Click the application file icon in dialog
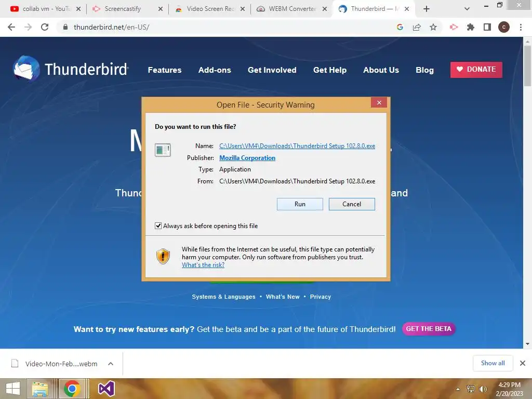This screenshot has height=399, width=532. pos(163,150)
